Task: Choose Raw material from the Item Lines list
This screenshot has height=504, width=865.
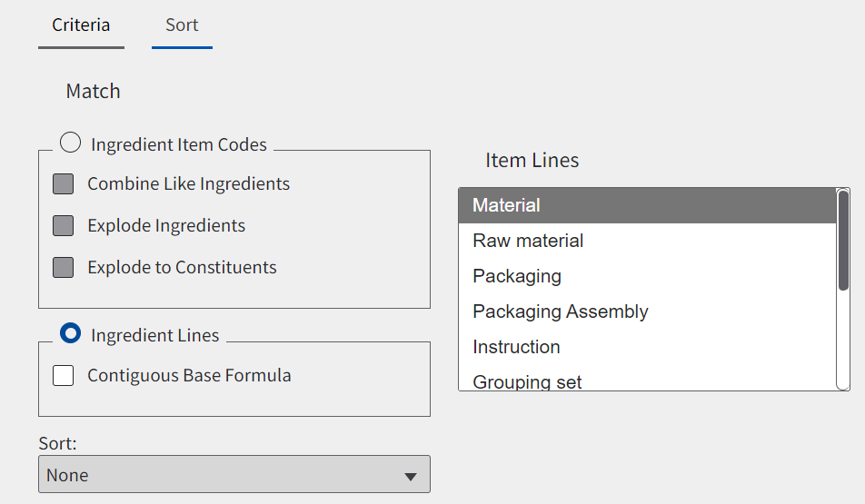Action: [646, 241]
